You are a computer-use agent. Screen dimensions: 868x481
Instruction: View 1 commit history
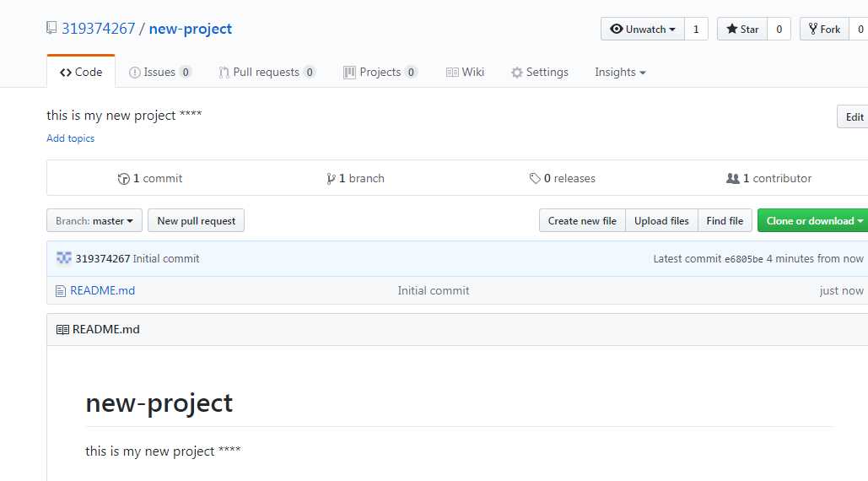(150, 178)
